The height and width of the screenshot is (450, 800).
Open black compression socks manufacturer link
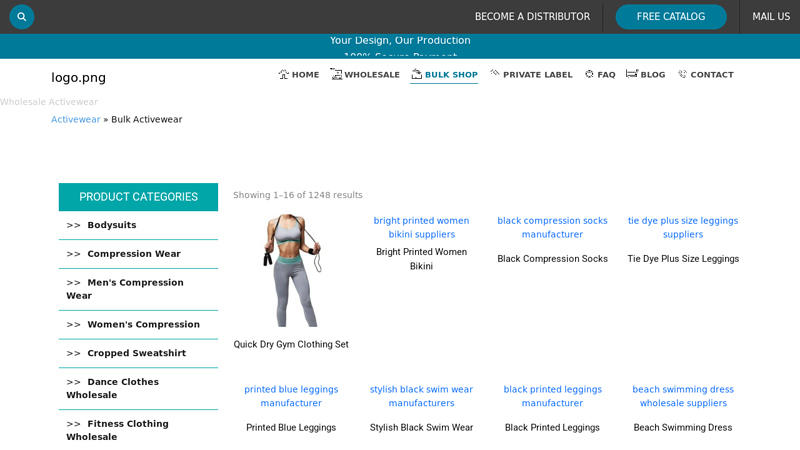click(x=552, y=228)
